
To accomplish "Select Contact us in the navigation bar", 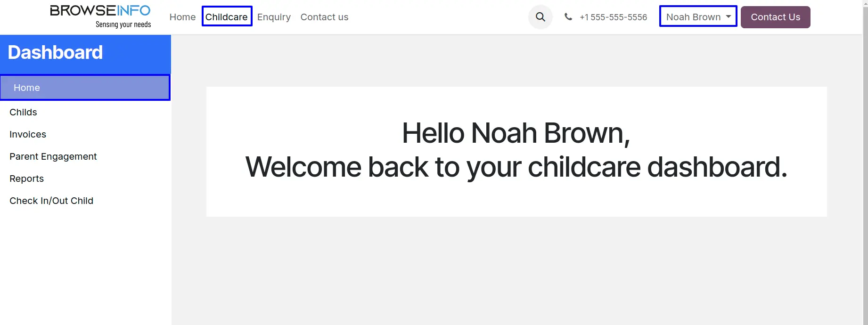I will click(x=324, y=17).
